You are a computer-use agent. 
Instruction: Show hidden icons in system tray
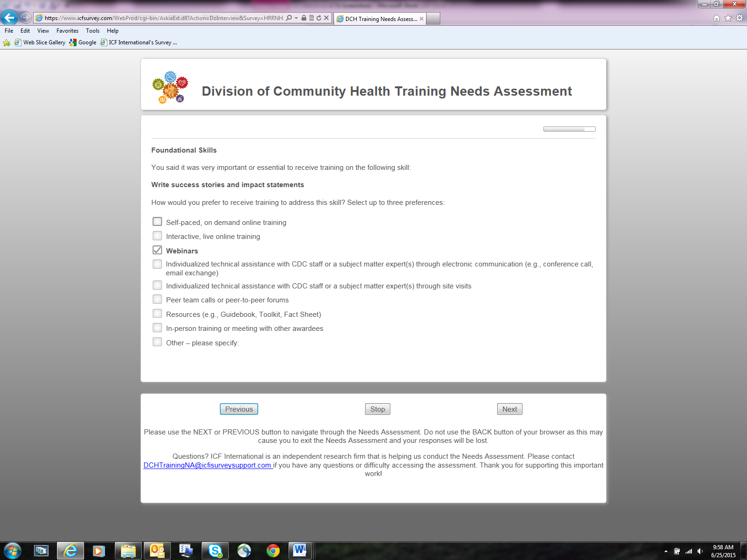pos(666,551)
